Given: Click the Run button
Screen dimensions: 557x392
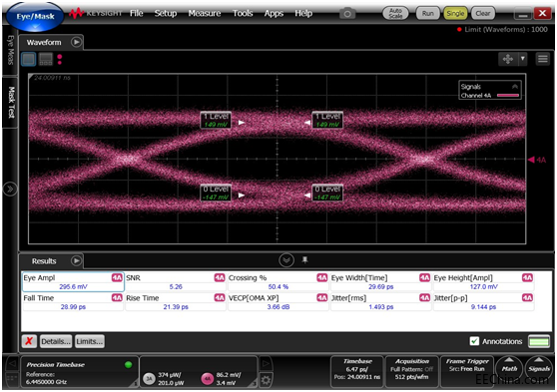Looking at the screenshot, I should click(x=427, y=14).
